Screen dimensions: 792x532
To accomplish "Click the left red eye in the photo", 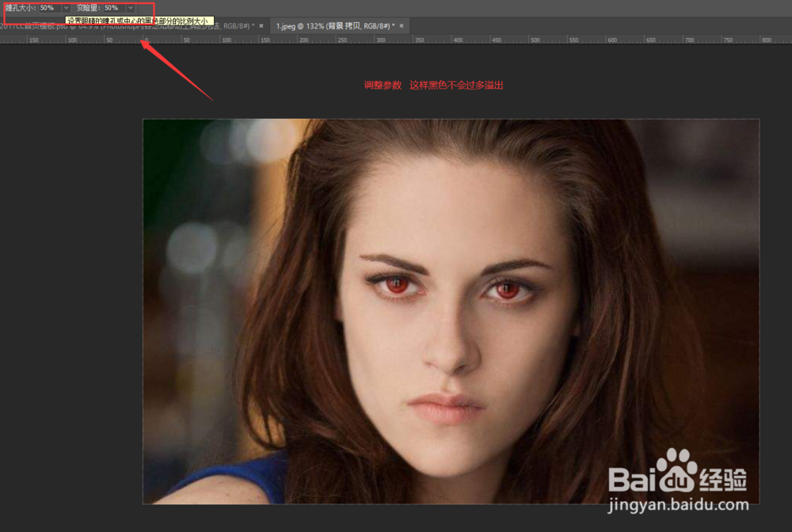I will 398,285.
